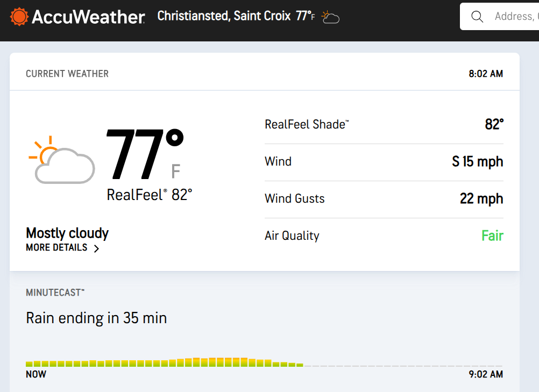Click the search magnifier icon
This screenshot has width=539, height=392.
tap(477, 17)
